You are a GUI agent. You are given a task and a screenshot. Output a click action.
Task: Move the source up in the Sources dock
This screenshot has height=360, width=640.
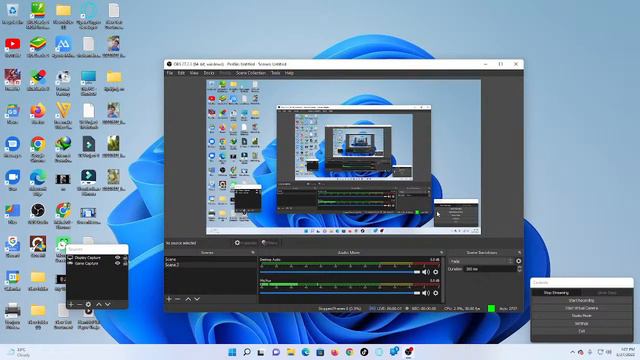coord(99,304)
